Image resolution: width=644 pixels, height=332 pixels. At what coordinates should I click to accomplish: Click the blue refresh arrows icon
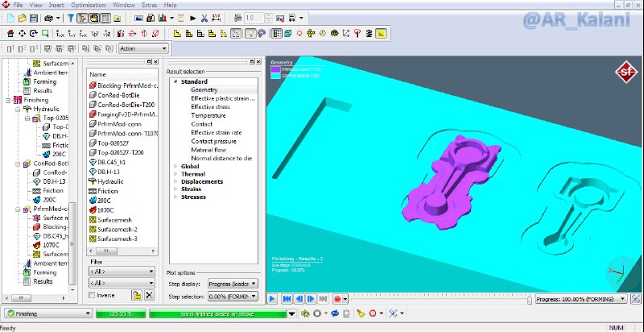[334, 313]
